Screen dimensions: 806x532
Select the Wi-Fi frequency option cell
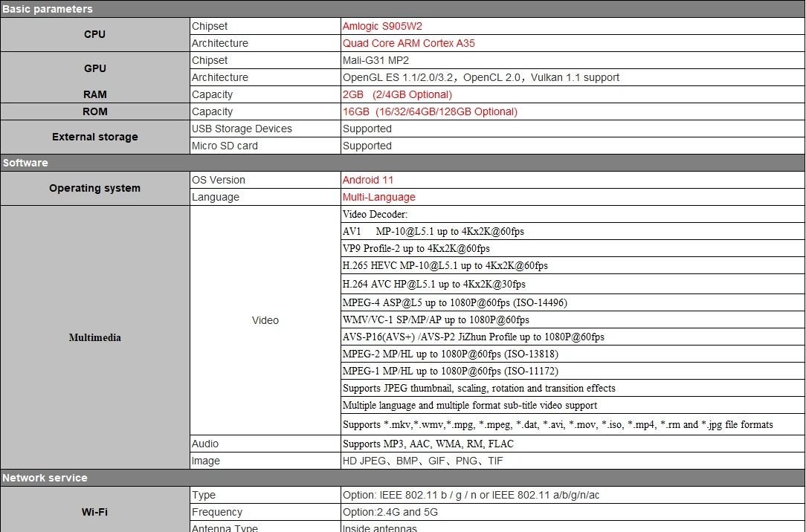click(390, 512)
